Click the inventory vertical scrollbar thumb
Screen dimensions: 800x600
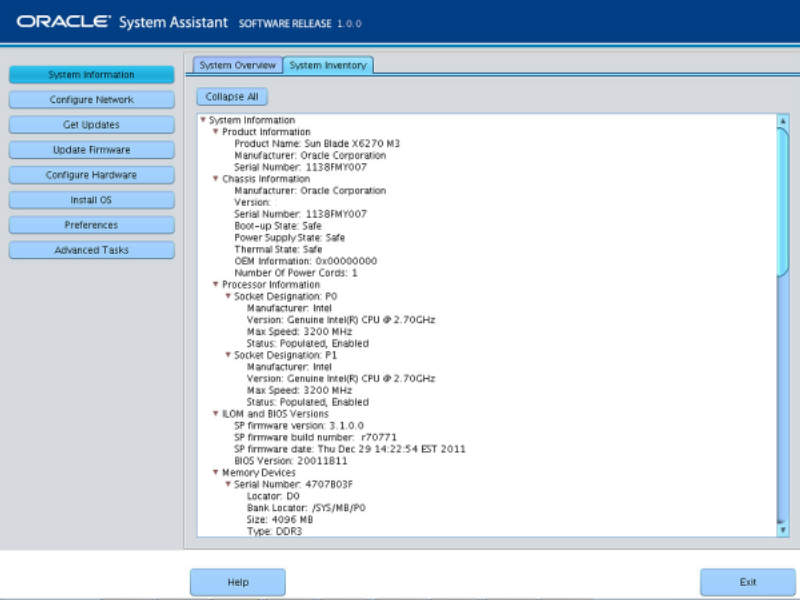coord(783,202)
